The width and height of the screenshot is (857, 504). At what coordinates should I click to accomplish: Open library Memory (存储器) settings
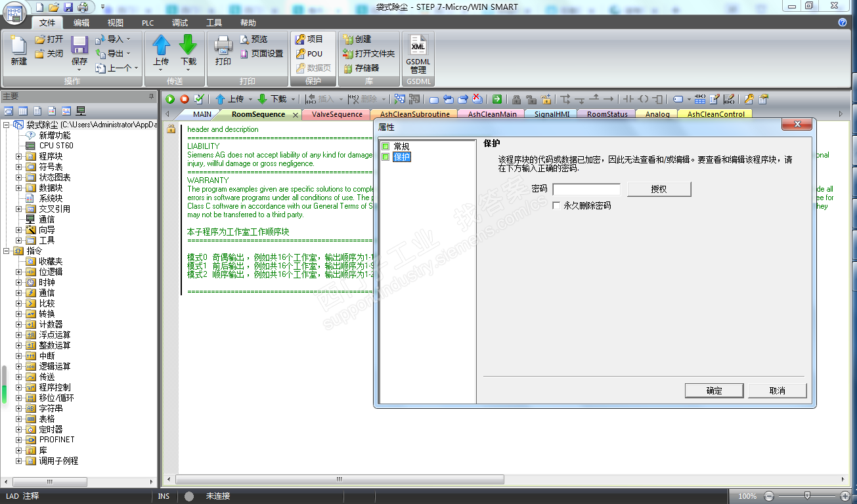361,68
